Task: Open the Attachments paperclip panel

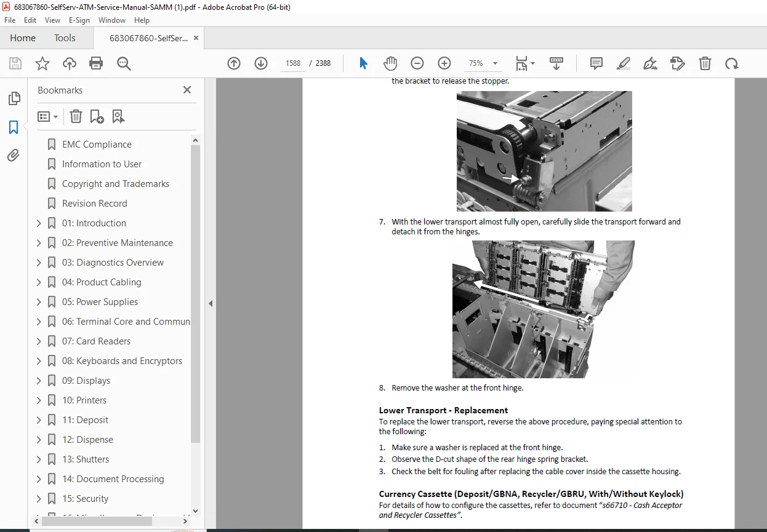Action: point(14,156)
